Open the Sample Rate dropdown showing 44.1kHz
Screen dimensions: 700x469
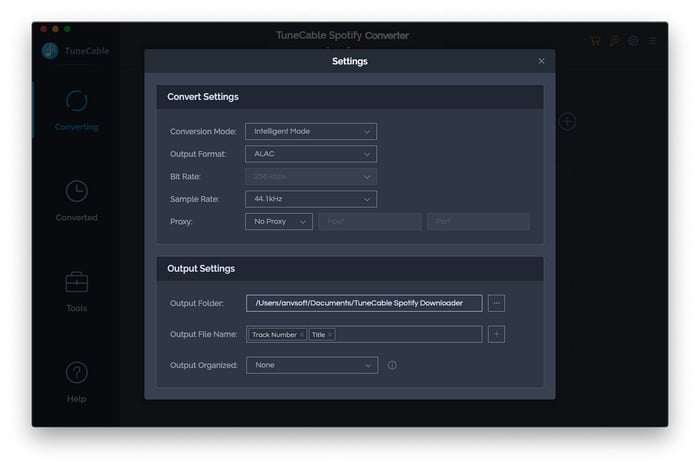[311, 199]
